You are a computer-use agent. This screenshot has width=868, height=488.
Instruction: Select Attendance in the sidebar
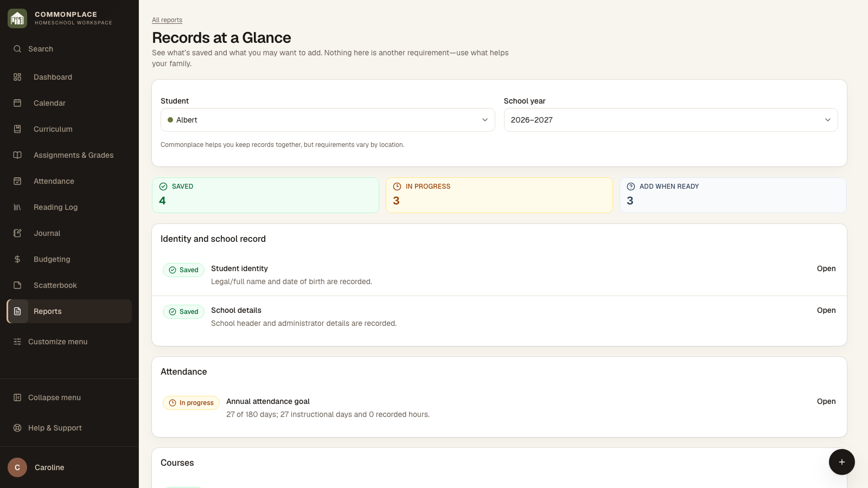(69, 181)
